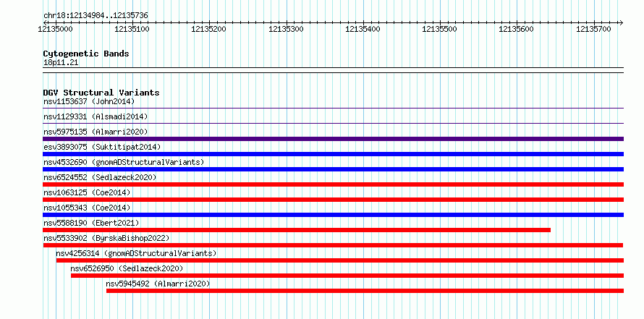
Task: Click the blue bar under nsv1055343
Action: tap(334, 215)
